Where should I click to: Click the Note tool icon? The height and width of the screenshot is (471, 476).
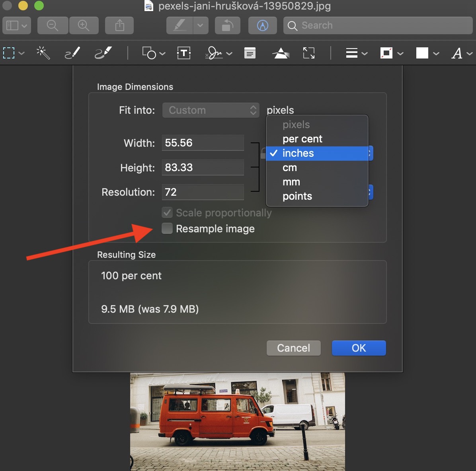pos(250,53)
